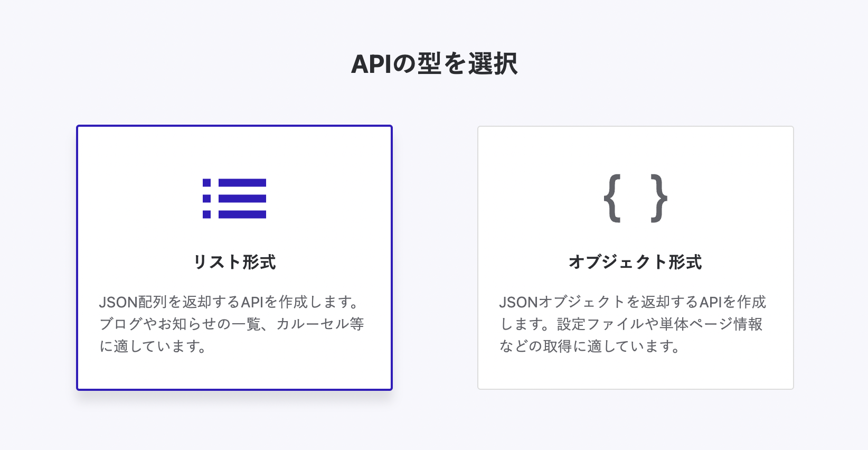
Task: Click the APIの型を選択 heading
Action: (x=434, y=64)
